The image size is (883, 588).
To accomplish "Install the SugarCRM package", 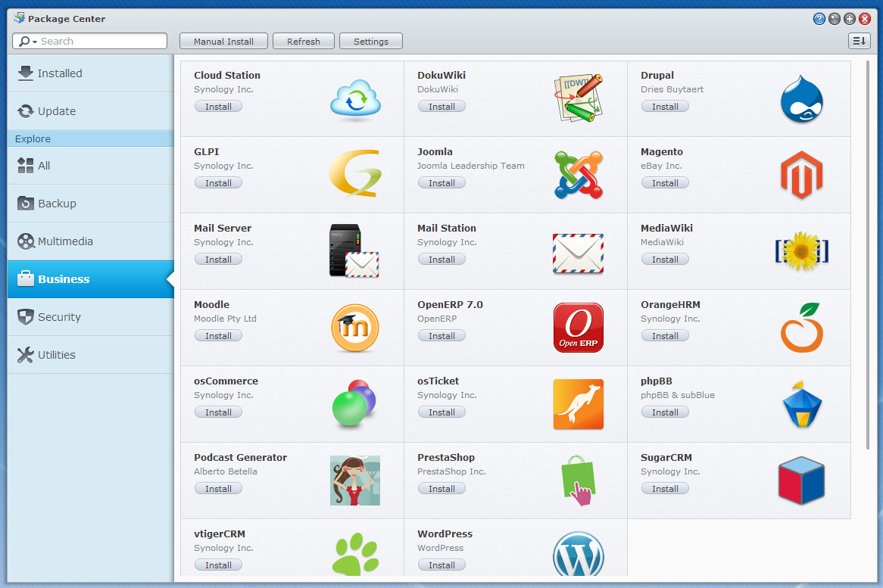I will (x=665, y=489).
